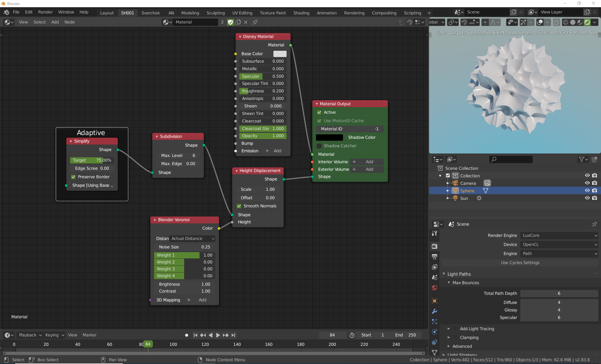Screen dimensions: 601x364
Task: Switch viewport to rendered shading mode
Action: [587, 22]
